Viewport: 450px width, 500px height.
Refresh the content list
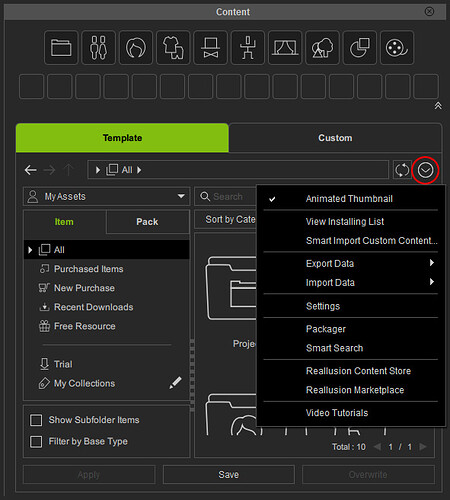402,170
